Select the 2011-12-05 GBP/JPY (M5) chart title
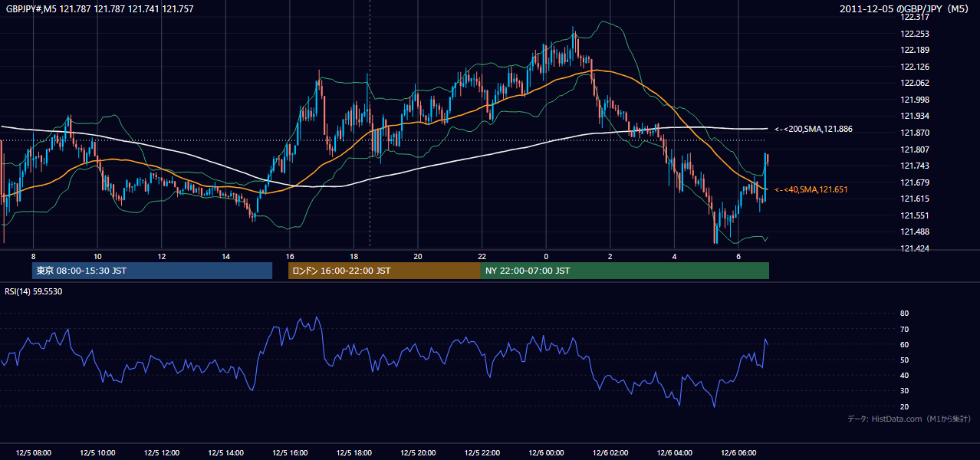 point(906,9)
